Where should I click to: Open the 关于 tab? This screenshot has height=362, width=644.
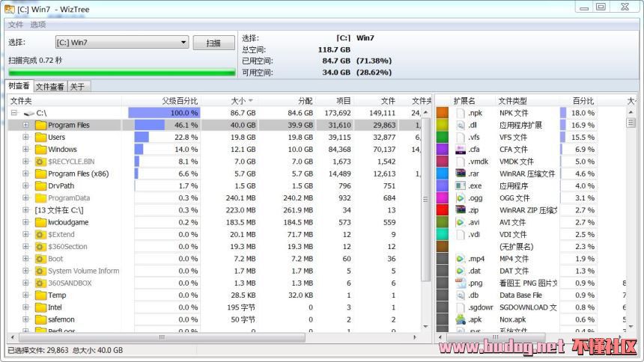(77, 87)
